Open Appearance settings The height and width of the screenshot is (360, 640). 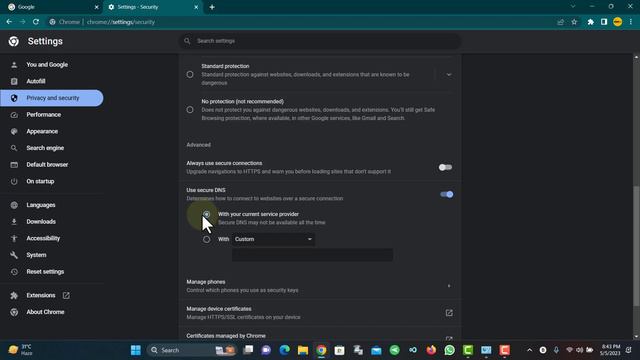click(42, 131)
